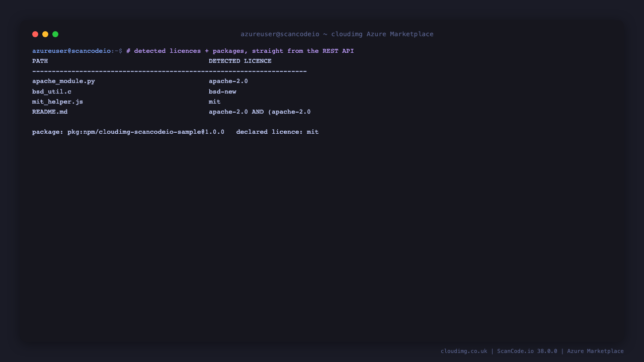This screenshot has width=644, height=362.
Task: Click the mit licence for mit_helper.js
Action: 215,102
